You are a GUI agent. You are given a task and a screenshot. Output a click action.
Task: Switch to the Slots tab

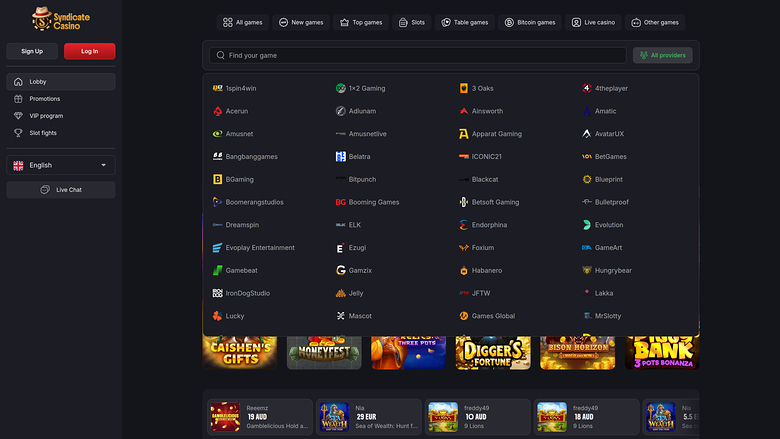tap(412, 22)
